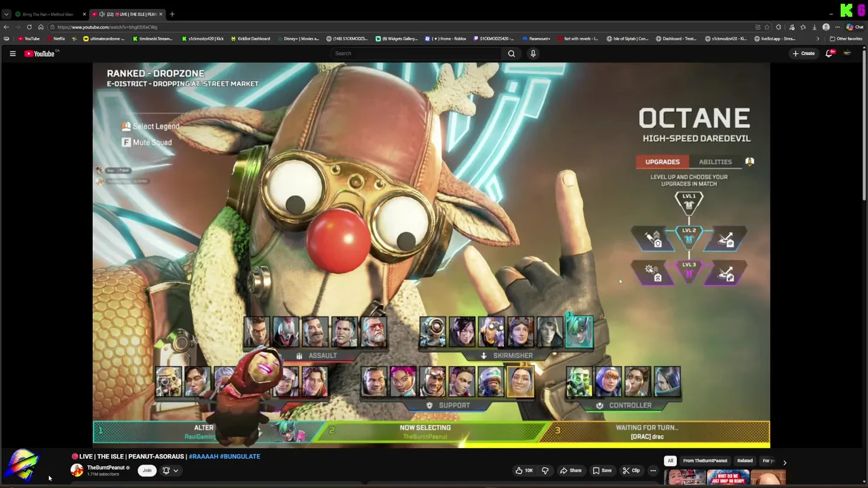868x488 pixels.
Task: Show more bookmarks overflow chevron
Action: tap(818, 39)
